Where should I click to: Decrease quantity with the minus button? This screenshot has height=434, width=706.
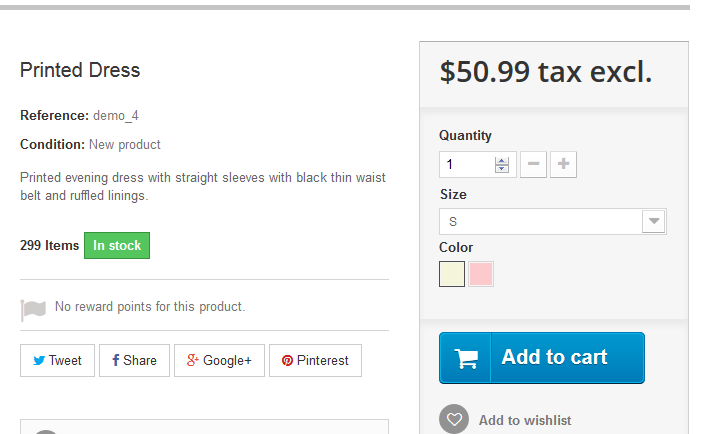[534, 164]
